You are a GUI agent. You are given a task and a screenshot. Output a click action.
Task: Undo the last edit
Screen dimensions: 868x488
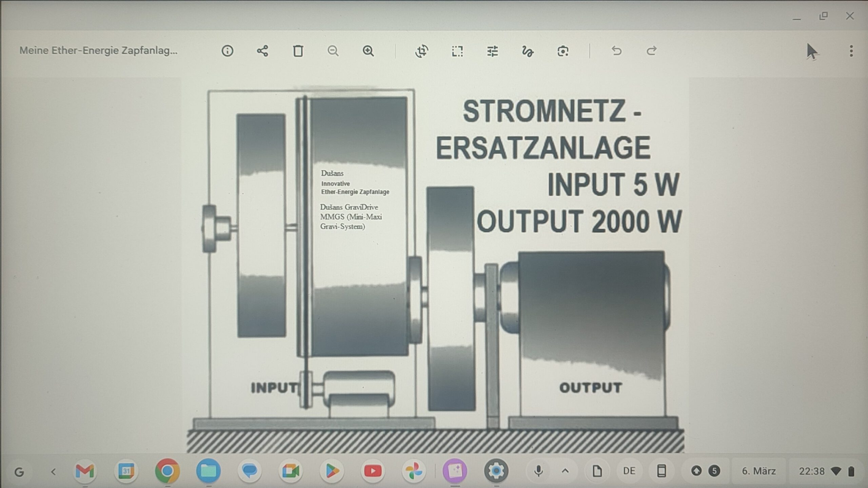pos(616,51)
